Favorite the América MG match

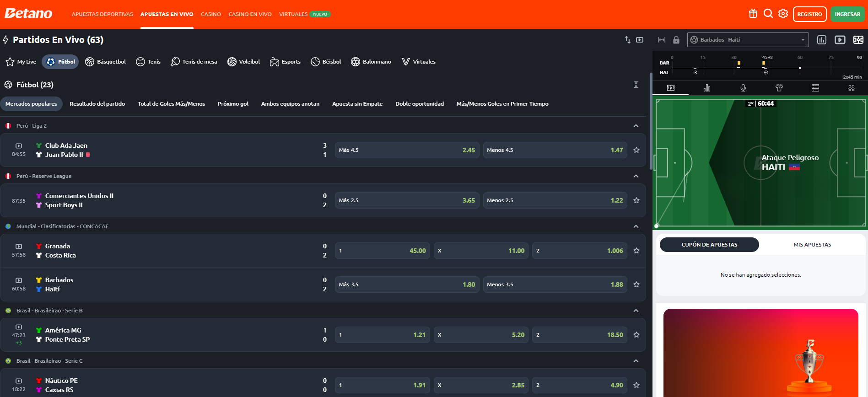click(636, 335)
